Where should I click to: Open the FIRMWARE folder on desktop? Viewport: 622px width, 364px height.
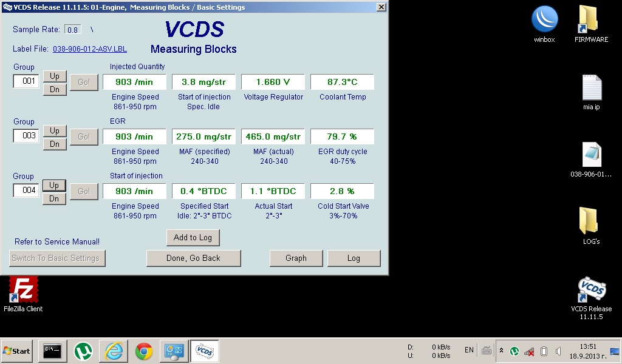point(590,20)
